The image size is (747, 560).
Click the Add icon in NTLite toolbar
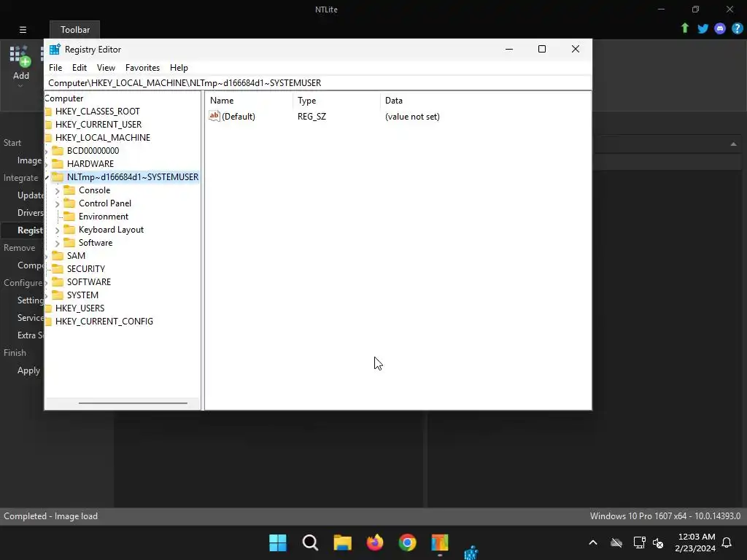(20, 56)
